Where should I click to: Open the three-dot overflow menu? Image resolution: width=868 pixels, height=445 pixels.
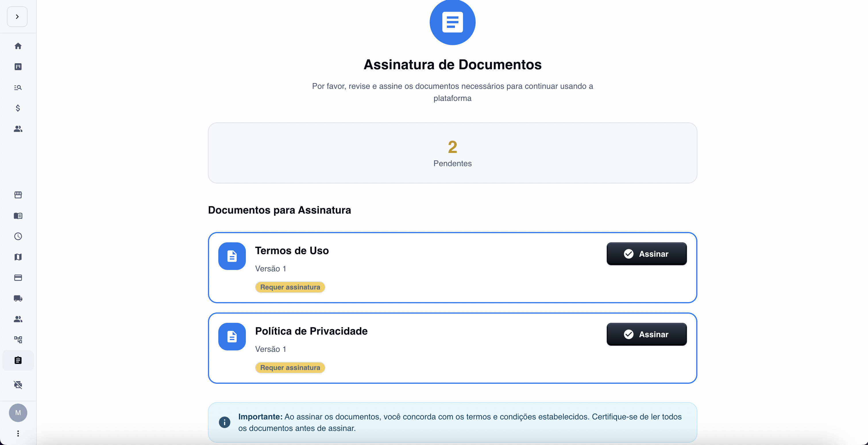[18, 434]
